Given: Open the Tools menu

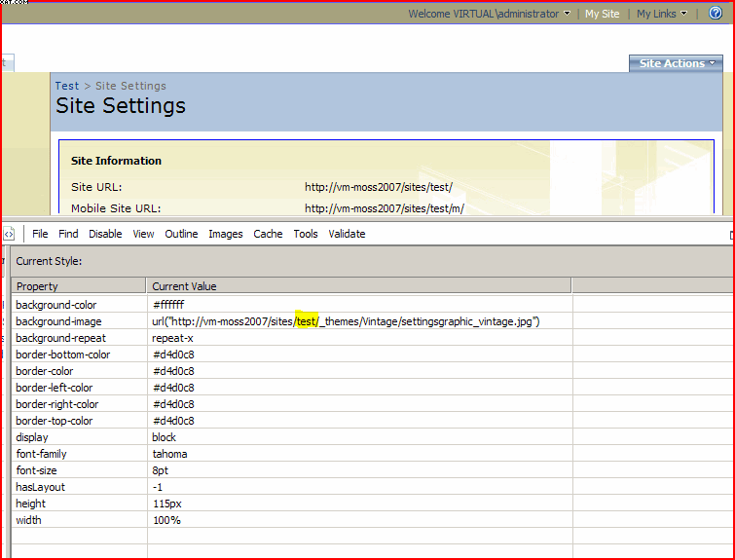Looking at the screenshot, I should coord(306,234).
